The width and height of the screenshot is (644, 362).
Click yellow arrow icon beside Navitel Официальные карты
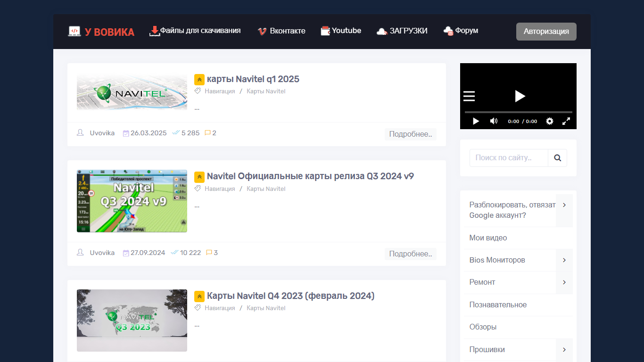click(x=199, y=177)
